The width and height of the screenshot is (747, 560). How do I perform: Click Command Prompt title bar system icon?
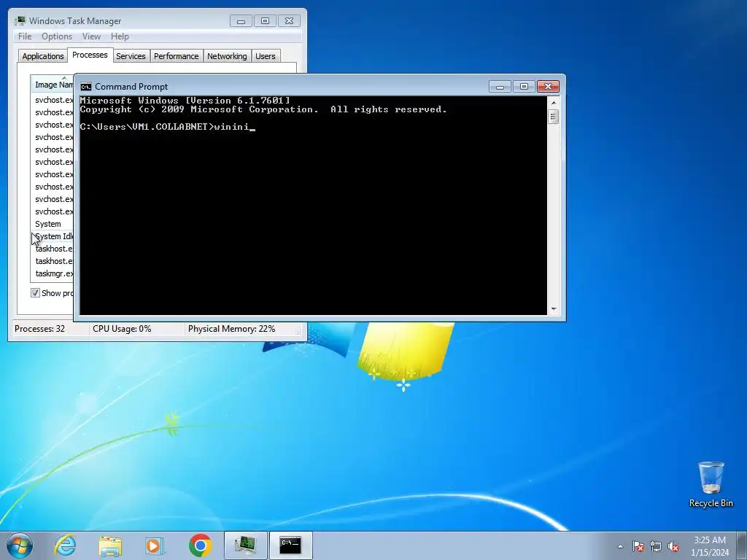coord(86,87)
